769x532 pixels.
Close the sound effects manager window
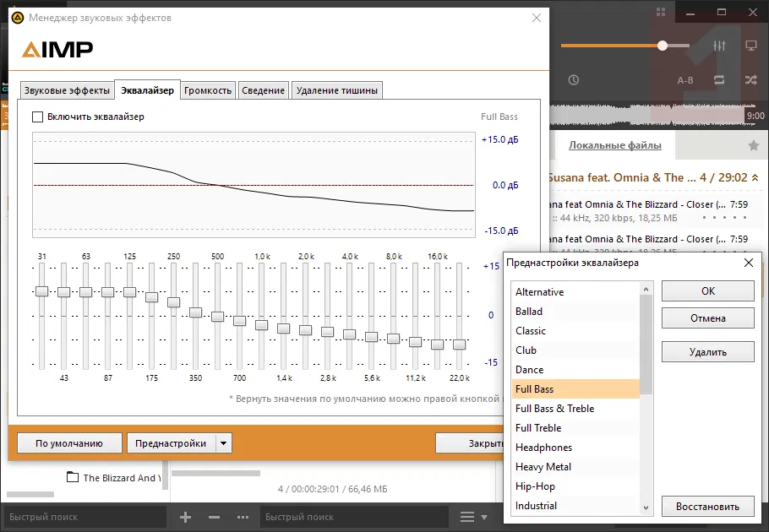pyautogui.click(x=537, y=18)
